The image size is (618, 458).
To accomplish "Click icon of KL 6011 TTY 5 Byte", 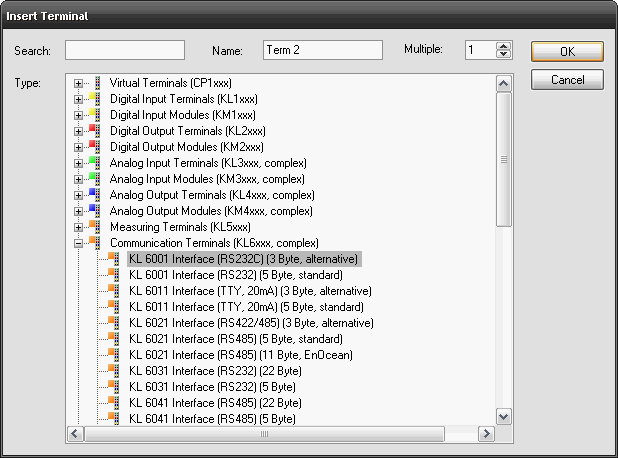I will coord(114,307).
